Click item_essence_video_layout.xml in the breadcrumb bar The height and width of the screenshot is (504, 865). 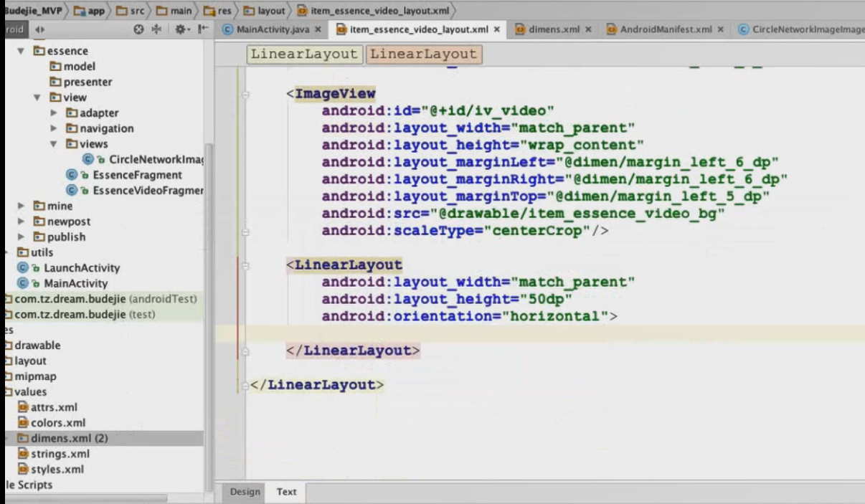(374, 11)
